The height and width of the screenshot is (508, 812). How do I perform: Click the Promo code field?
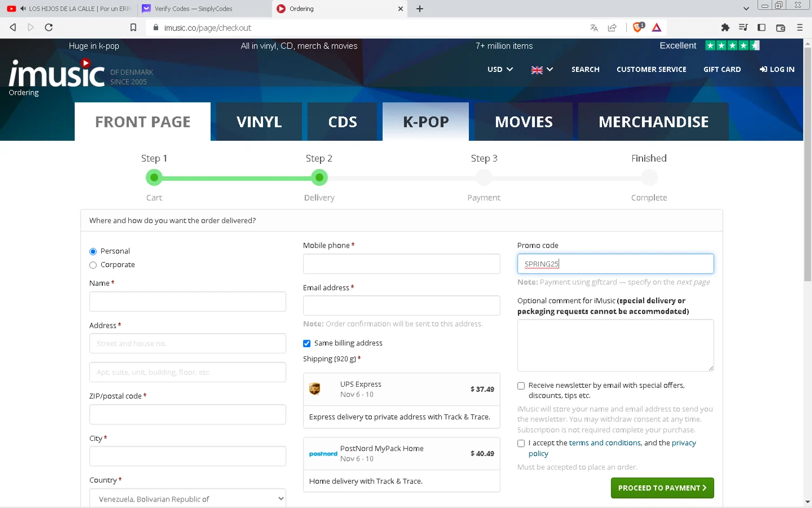point(615,264)
